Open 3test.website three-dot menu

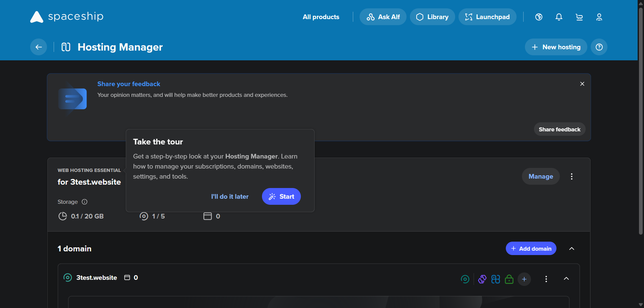(546, 279)
